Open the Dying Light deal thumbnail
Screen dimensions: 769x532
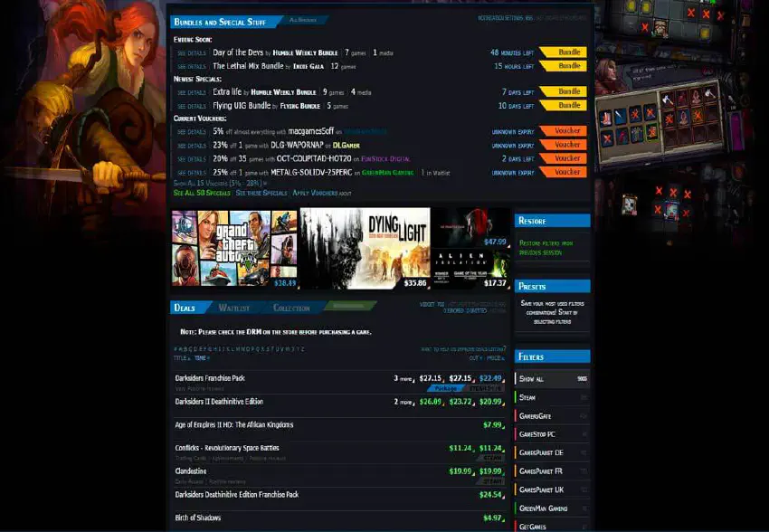(365, 249)
